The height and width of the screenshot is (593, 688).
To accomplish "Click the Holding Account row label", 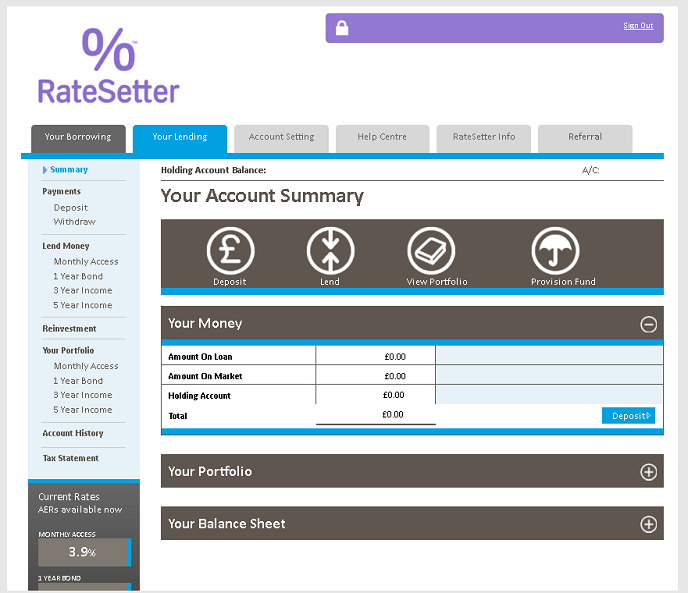I will [x=199, y=395].
